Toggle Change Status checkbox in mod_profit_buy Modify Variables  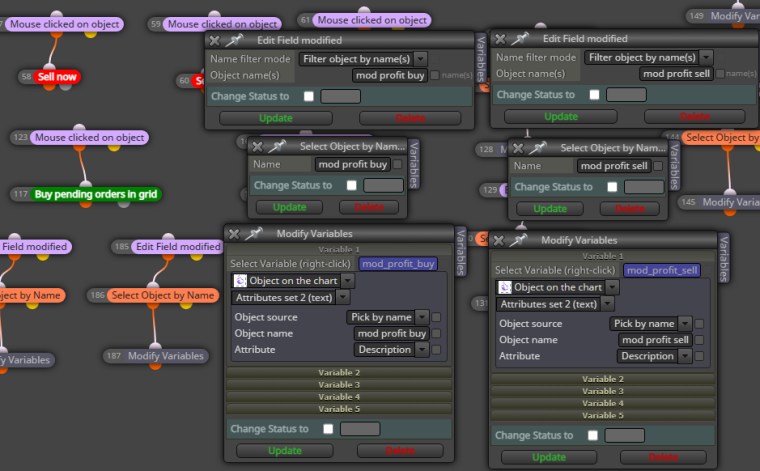(328, 429)
